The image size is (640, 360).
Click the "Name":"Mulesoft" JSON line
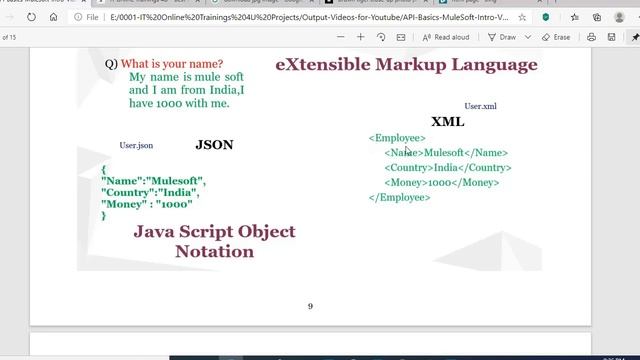(x=153, y=181)
